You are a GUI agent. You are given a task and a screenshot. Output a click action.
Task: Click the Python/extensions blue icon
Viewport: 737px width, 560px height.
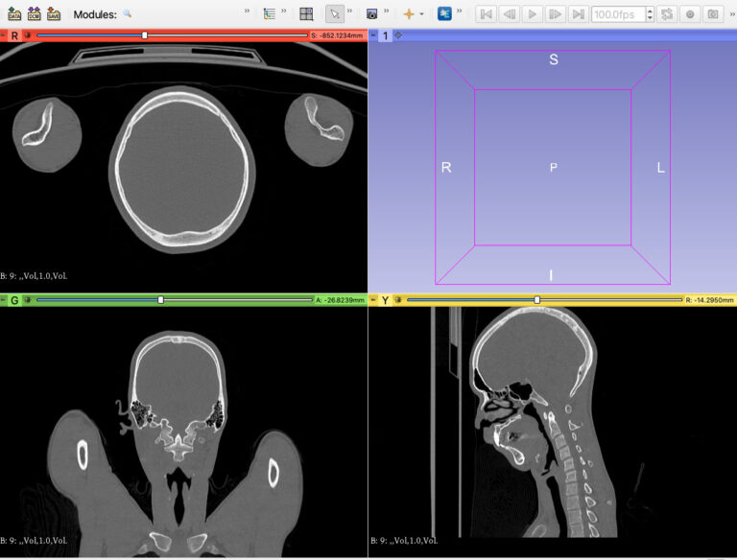coord(444,14)
